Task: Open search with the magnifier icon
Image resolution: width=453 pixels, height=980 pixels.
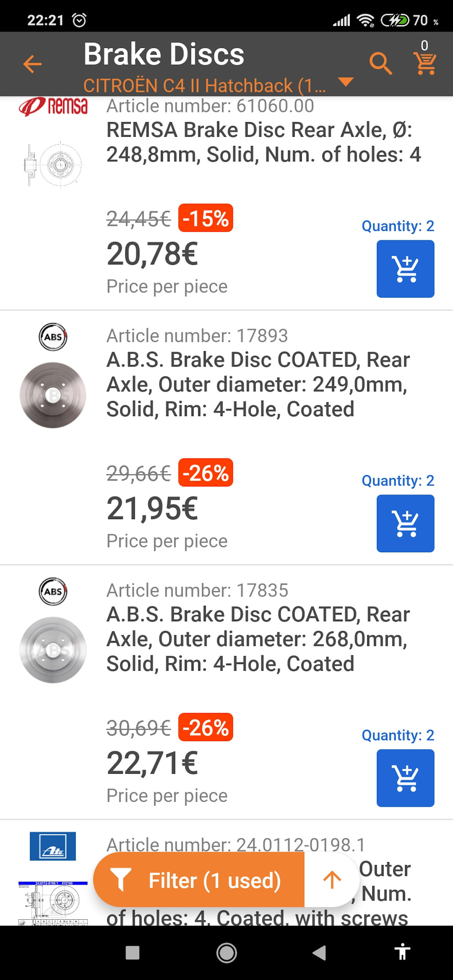Action: [380, 64]
